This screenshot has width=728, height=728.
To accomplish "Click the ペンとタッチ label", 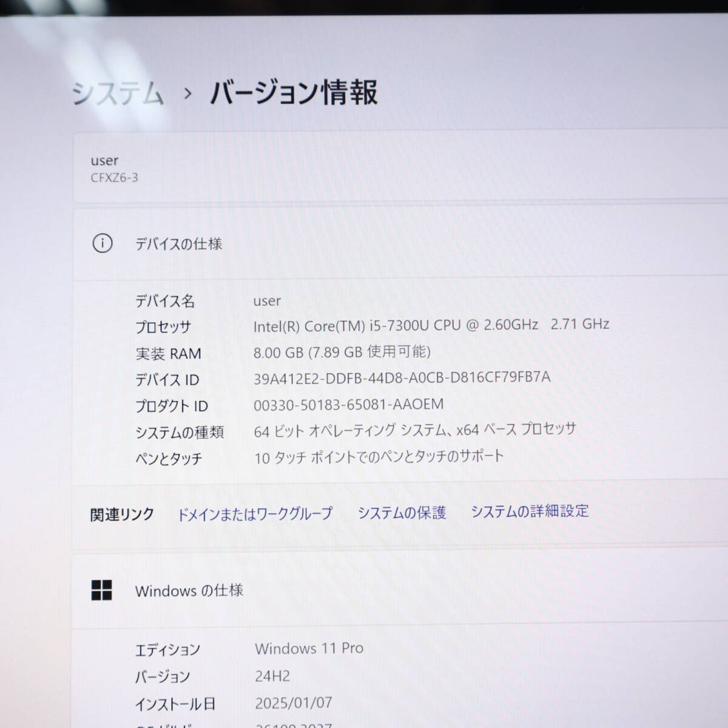I will [169, 459].
